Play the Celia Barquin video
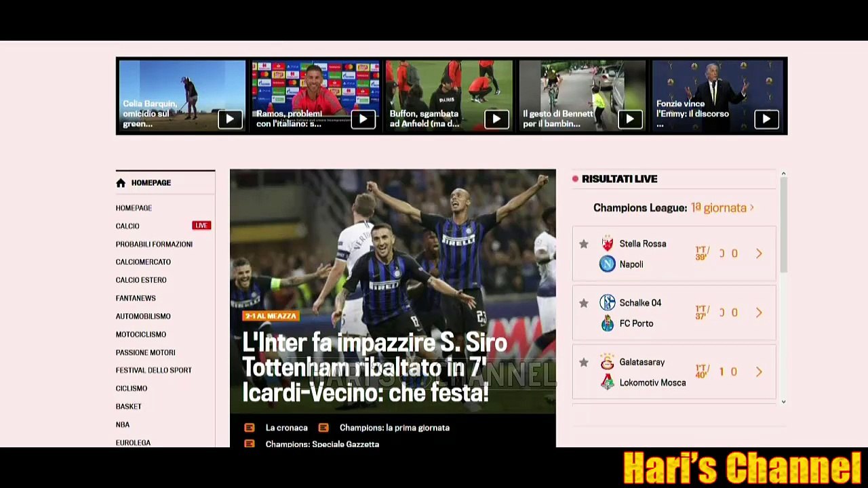The width and height of the screenshot is (868, 488). [230, 119]
